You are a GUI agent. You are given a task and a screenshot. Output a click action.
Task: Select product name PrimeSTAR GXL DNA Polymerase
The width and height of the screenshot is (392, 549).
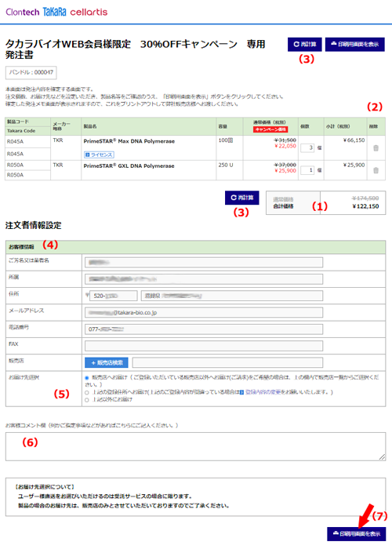[129, 166]
